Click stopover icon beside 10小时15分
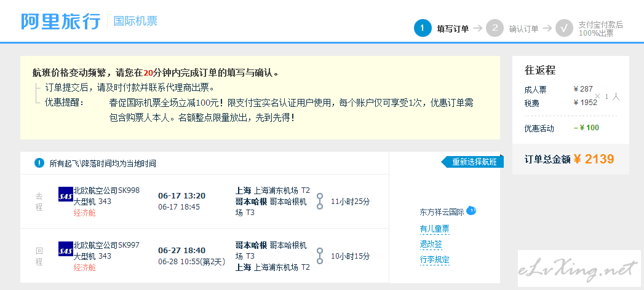The image size is (644, 290). click(x=320, y=256)
